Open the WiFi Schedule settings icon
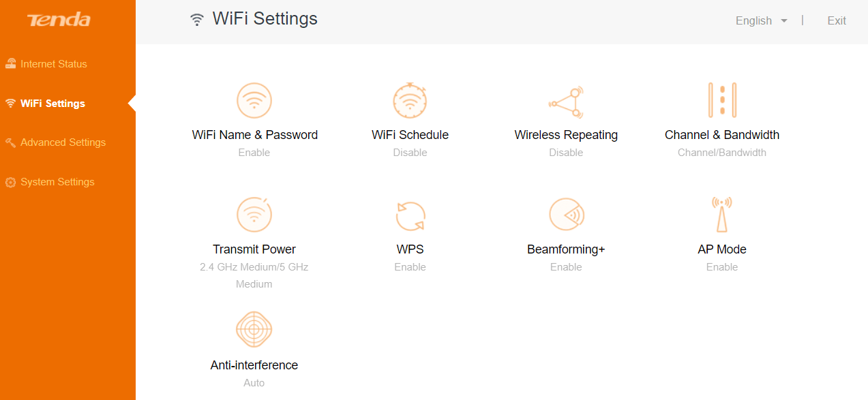Screen dimensions: 868x400 pyautogui.click(x=410, y=100)
